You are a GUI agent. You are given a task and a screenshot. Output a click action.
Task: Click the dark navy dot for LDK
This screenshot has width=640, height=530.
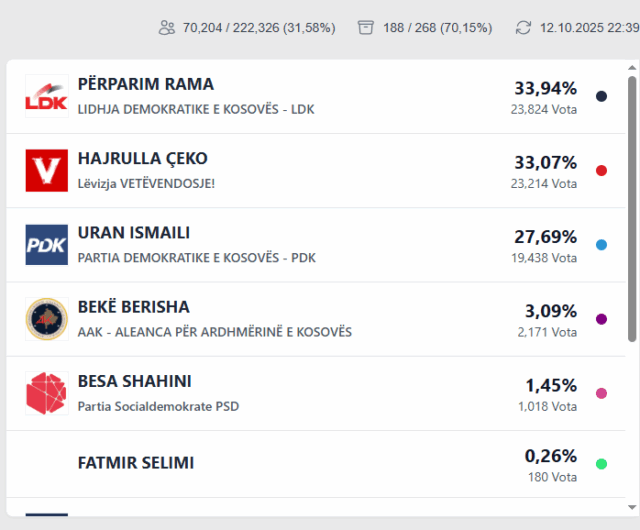(601, 97)
